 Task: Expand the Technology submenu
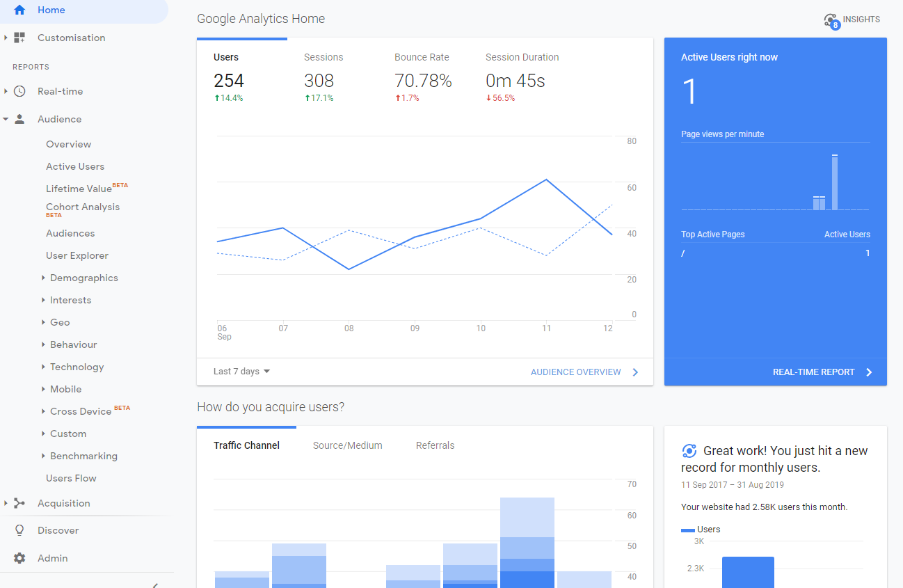(43, 367)
